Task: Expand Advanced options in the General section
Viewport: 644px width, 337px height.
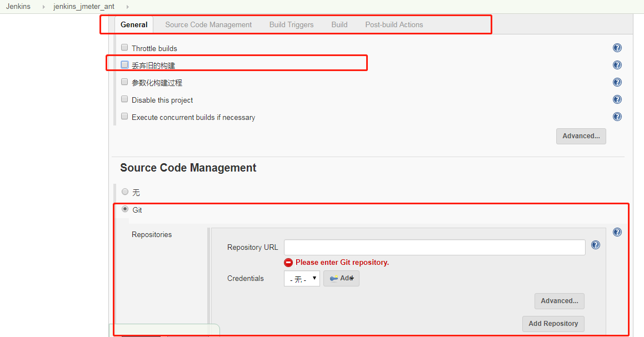Action: pos(581,136)
